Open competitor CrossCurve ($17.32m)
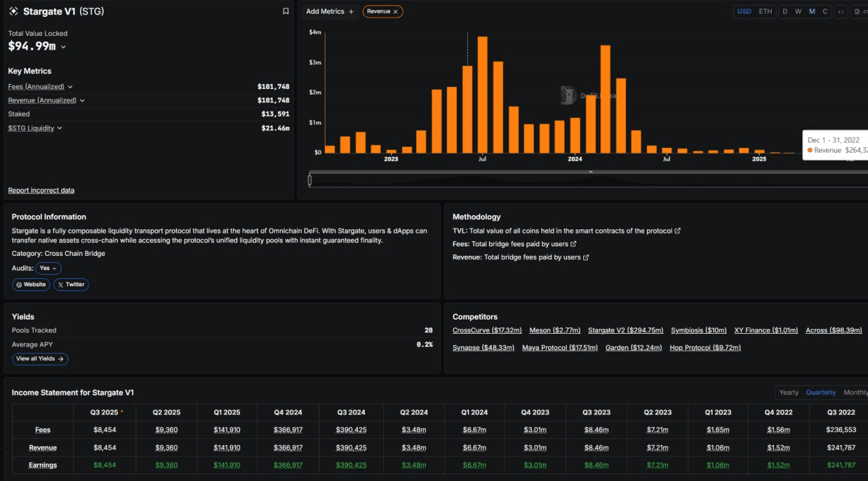This screenshot has width=868, height=481. tap(487, 330)
